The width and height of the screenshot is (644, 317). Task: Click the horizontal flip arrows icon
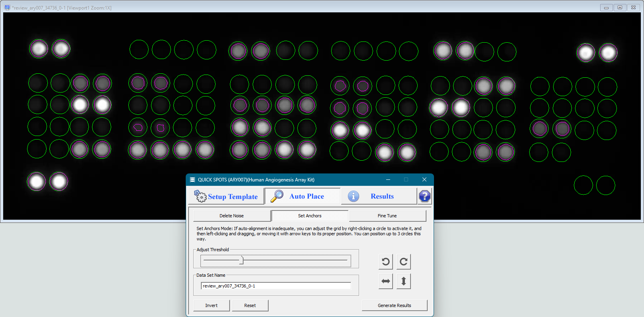click(x=385, y=281)
